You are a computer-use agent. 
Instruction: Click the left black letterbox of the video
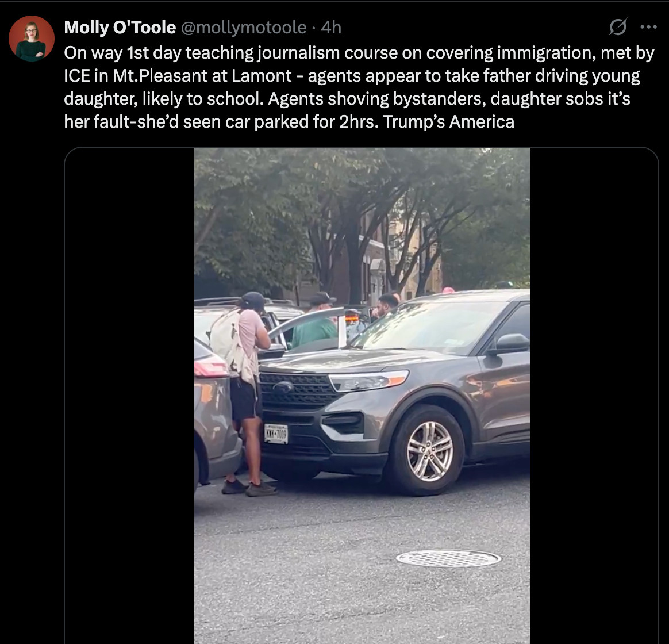coord(130,396)
